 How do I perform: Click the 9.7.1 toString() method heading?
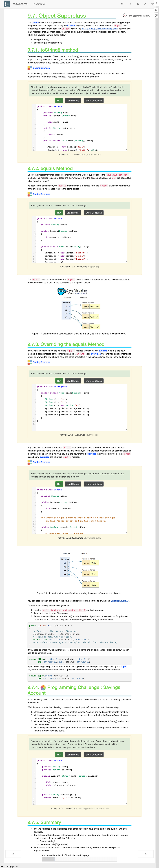point(53,50)
